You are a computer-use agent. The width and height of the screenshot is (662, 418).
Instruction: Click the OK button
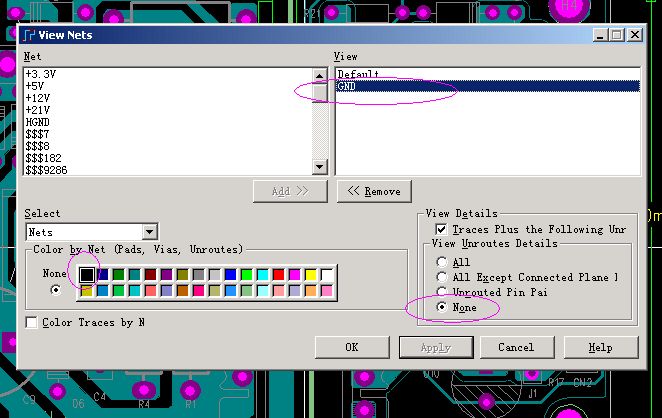pos(352,347)
